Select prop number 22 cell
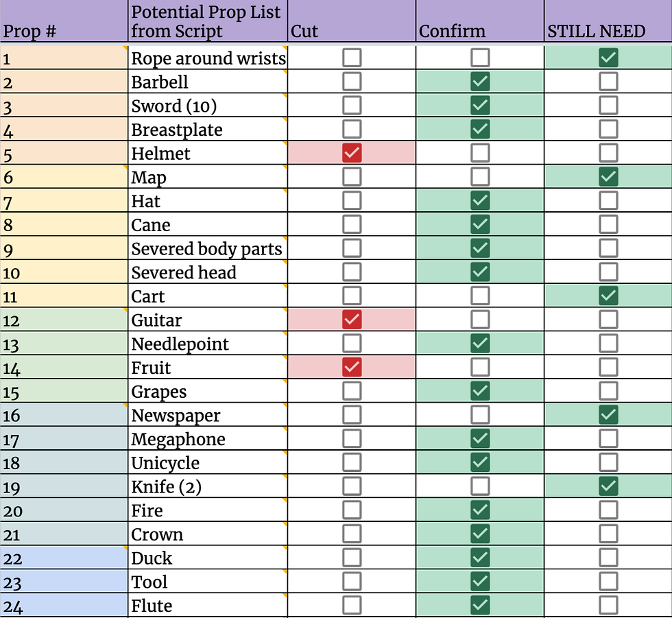The image size is (672, 618). (64, 558)
